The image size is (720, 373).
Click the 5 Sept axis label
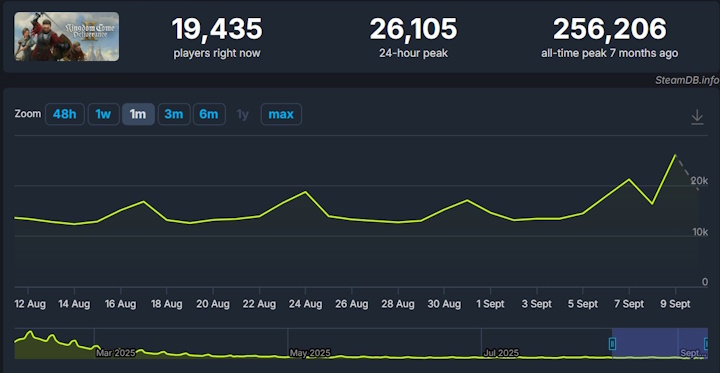pyautogui.click(x=583, y=304)
